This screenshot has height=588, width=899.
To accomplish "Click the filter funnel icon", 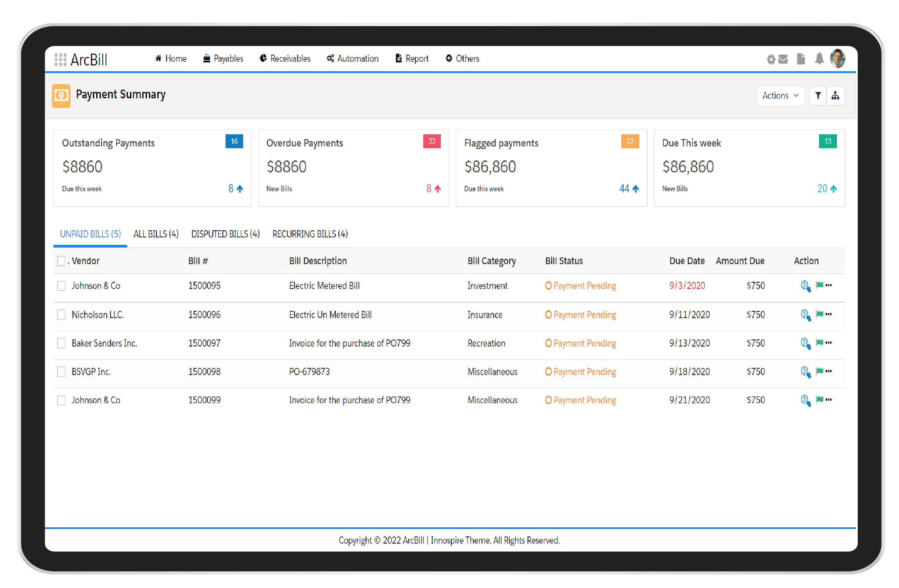I will [818, 96].
